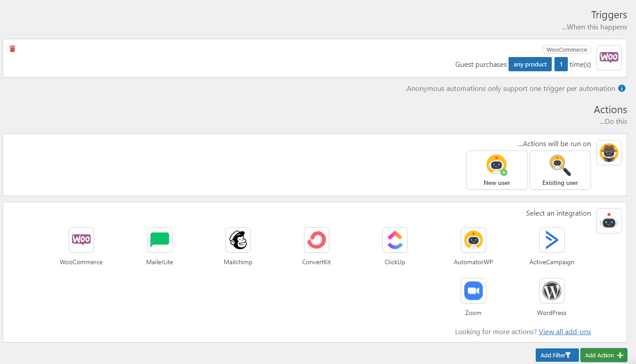
Task: Select the ActiveCampaign integration icon
Action: [x=552, y=240]
